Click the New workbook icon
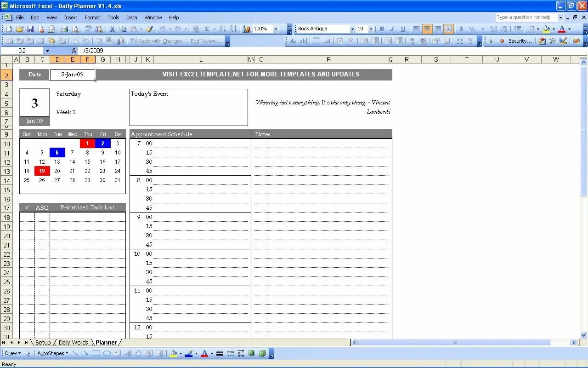Screen dimensions: 588x368 9,29
